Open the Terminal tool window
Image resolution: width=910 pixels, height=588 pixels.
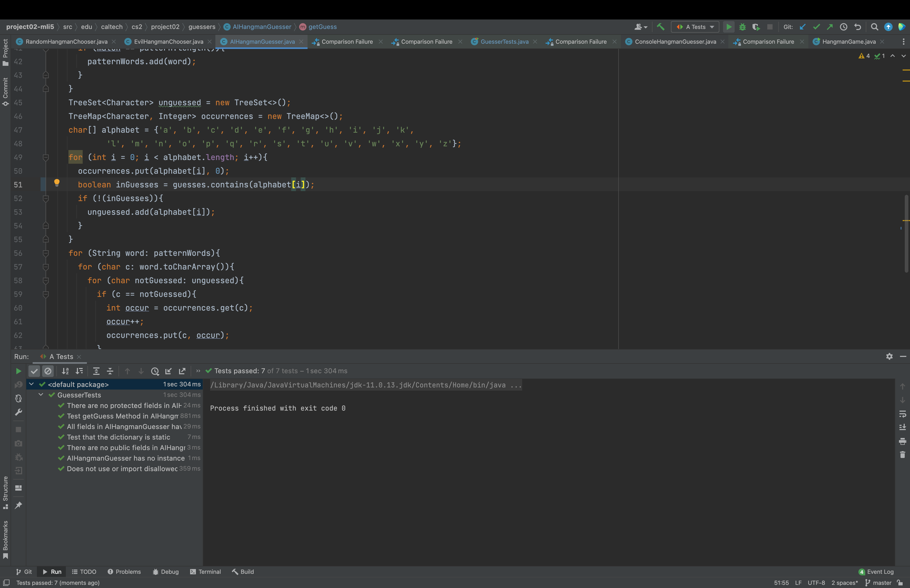(205, 572)
